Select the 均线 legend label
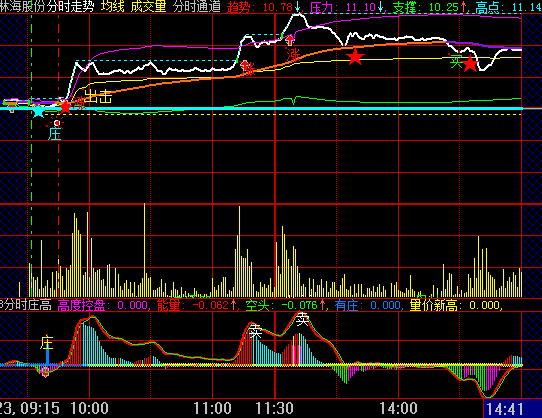Screen dimensions: 542x418 click(113, 7)
